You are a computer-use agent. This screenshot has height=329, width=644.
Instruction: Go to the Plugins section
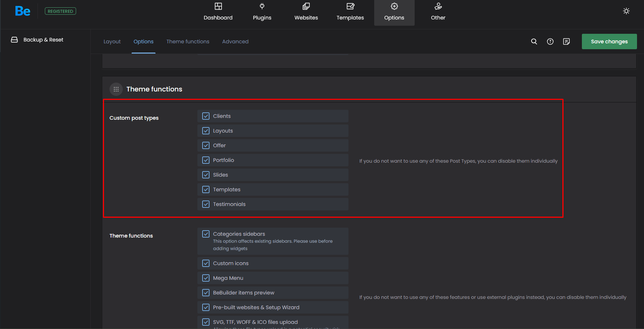pos(262,12)
